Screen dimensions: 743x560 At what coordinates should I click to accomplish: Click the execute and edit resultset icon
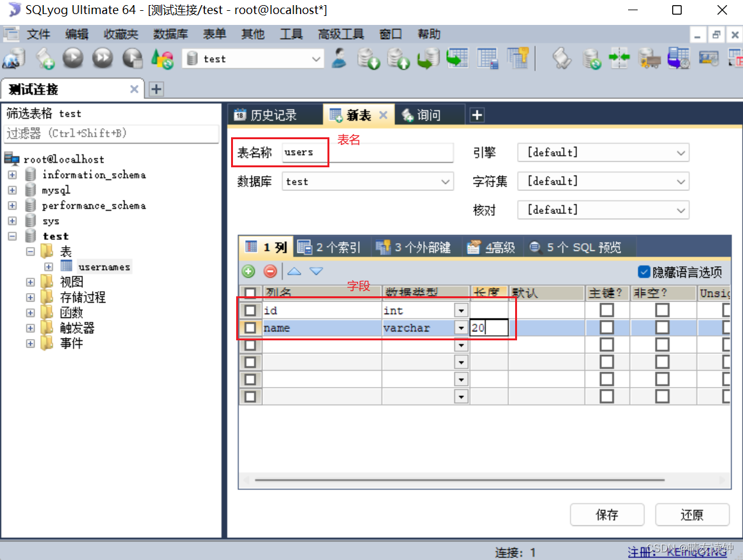click(132, 58)
